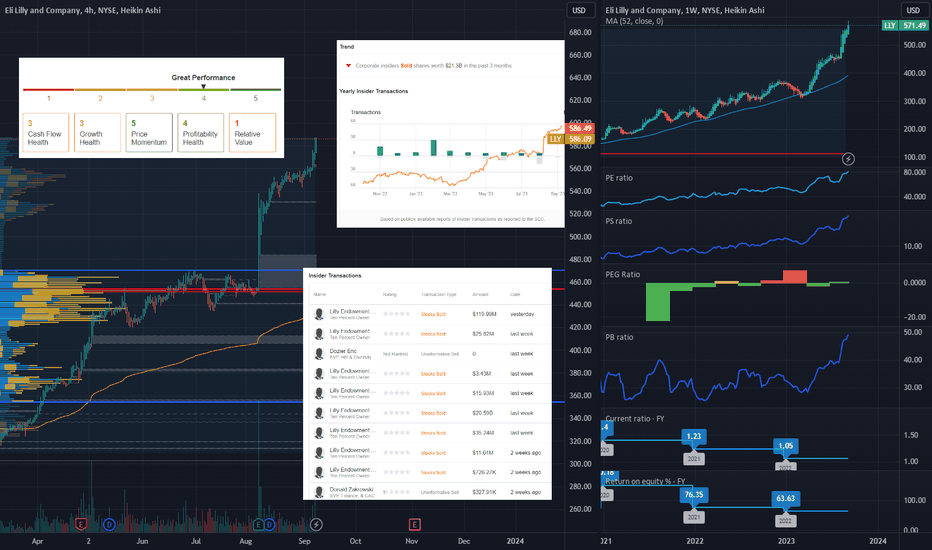Viewport: 932px width, 550px height.
Task: Click the Great Performance heading
Action: click(203, 77)
